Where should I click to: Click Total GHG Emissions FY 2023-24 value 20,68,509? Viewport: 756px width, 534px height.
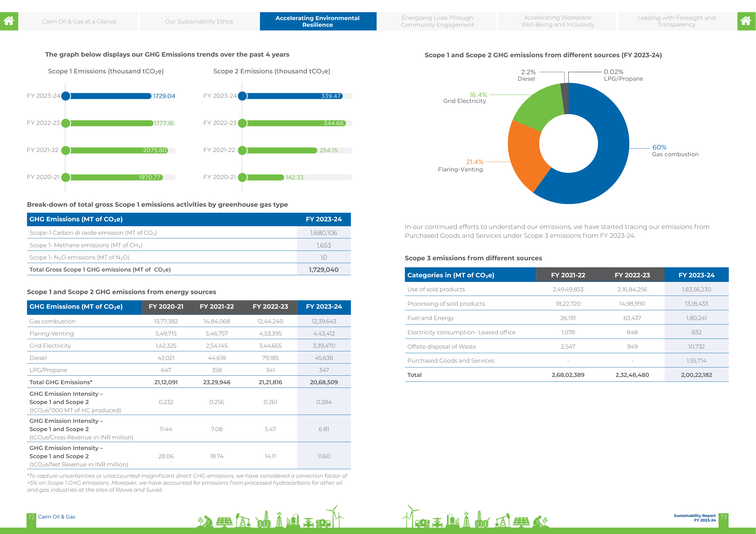tap(324, 382)
